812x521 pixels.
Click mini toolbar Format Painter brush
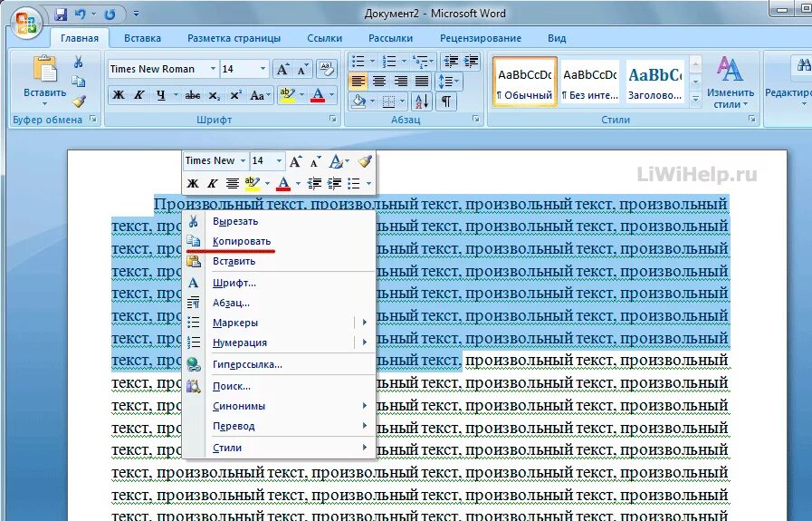pyautogui.click(x=365, y=161)
